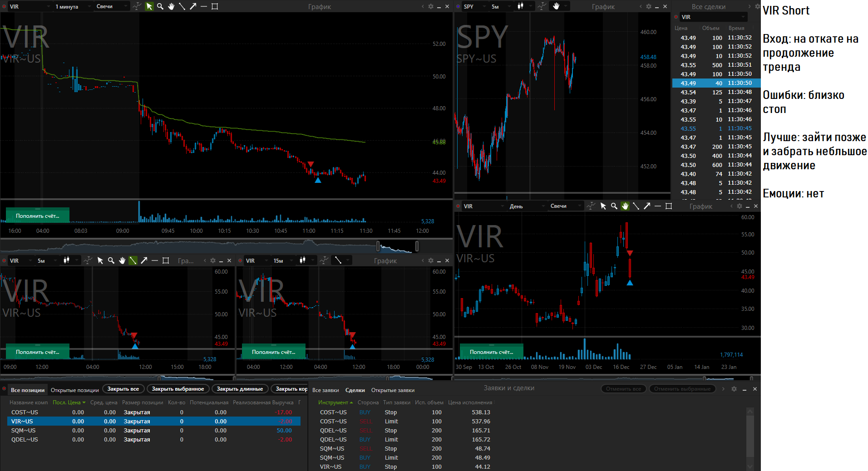Sort positions by the 'Посл. Цена' column header

click(x=69, y=402)
